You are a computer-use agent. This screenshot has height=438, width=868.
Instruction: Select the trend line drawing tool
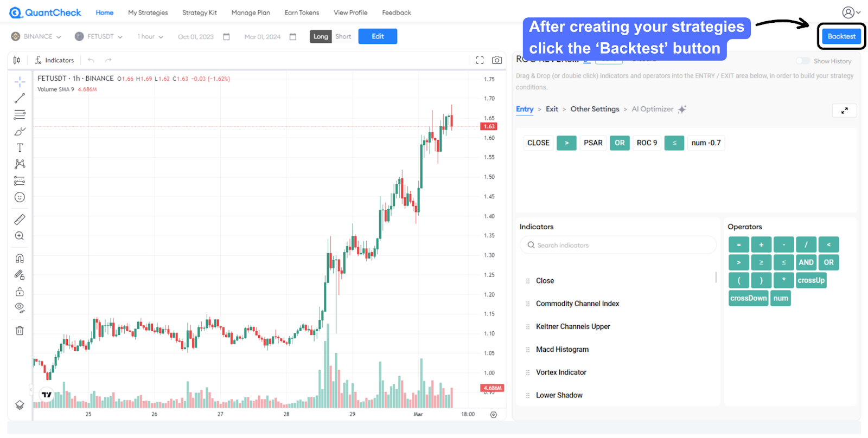click(x=20, y=98)
